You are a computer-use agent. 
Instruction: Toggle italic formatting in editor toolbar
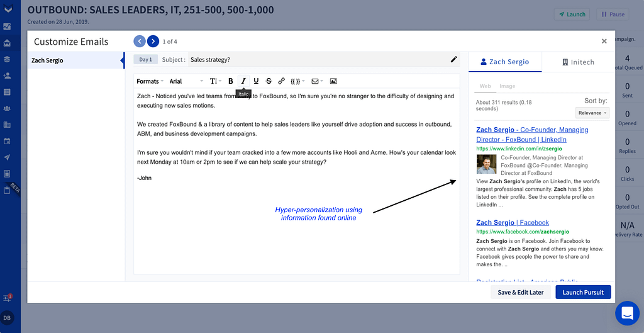(x=243, y=81)
